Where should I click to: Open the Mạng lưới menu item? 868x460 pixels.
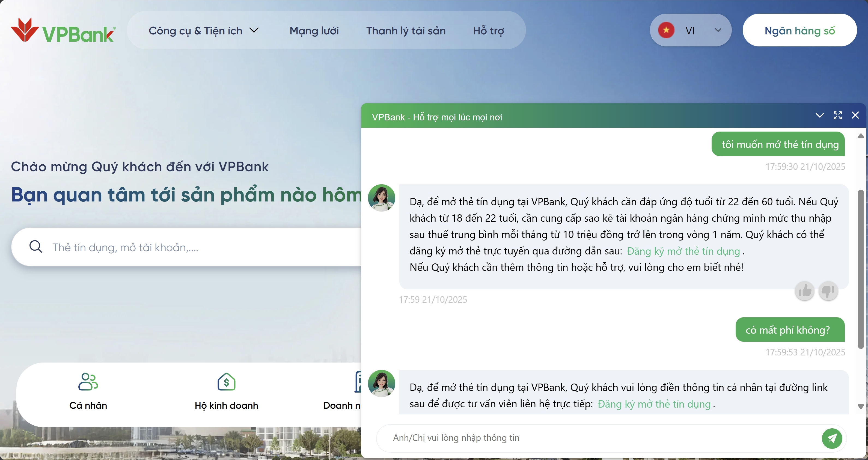(314, 31)
